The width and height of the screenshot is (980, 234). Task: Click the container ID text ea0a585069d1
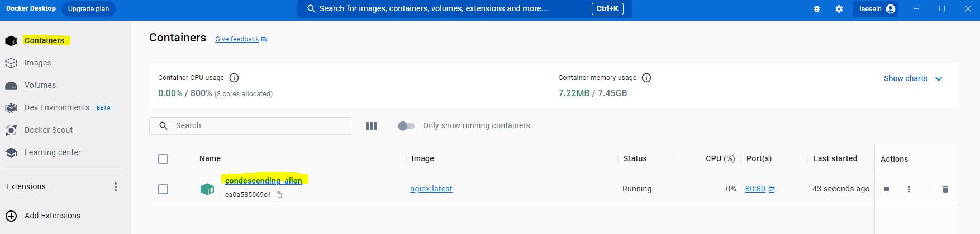tap(248, 195)
